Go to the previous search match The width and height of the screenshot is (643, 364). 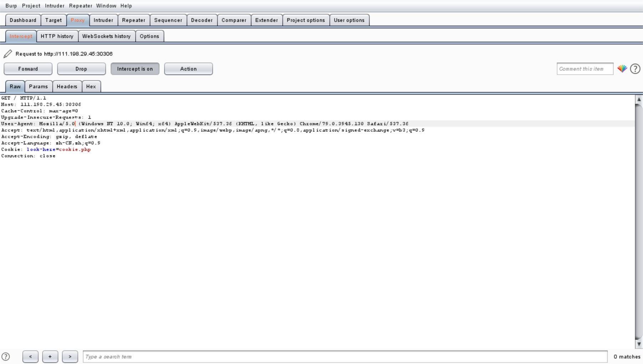tap(30, 357)
